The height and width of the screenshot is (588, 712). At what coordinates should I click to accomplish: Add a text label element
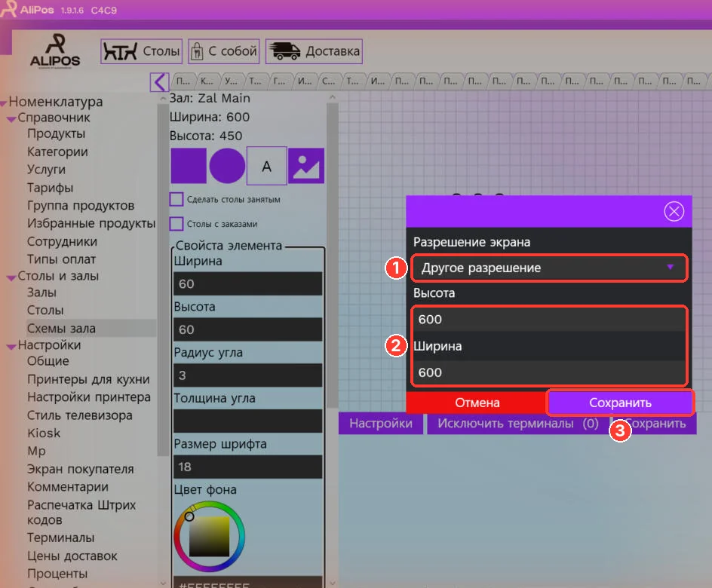pos(266,166)
